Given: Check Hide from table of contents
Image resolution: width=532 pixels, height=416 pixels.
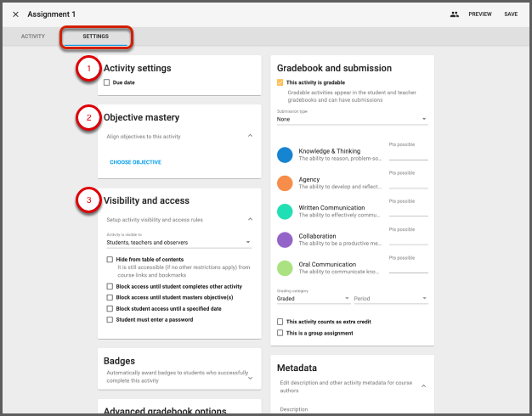Looking at the screenshot, I should coord(110,259).
